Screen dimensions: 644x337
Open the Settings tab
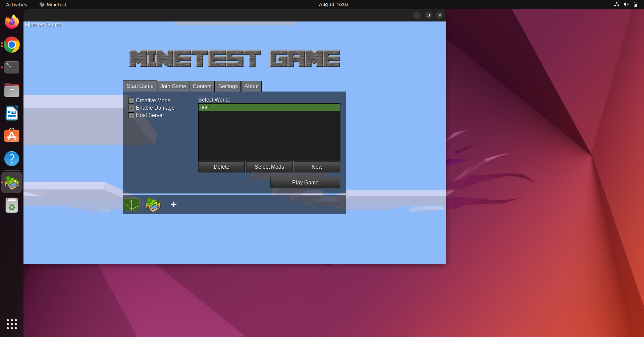[227, 86]
